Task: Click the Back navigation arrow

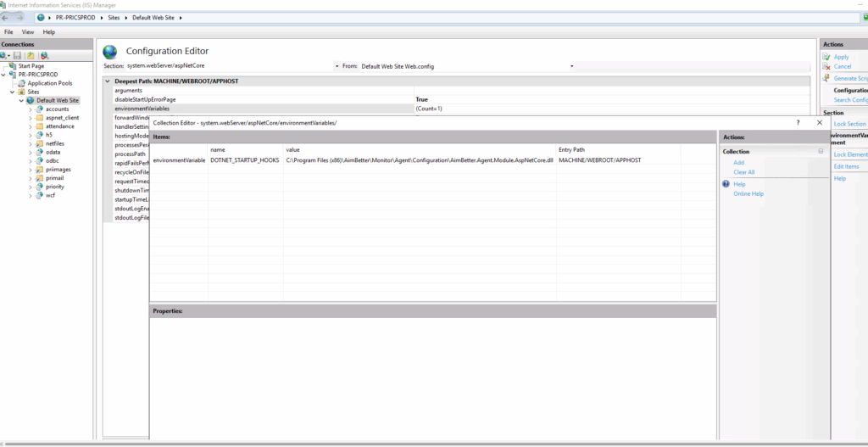Action: pyautogui.click(x=7, y=18)
